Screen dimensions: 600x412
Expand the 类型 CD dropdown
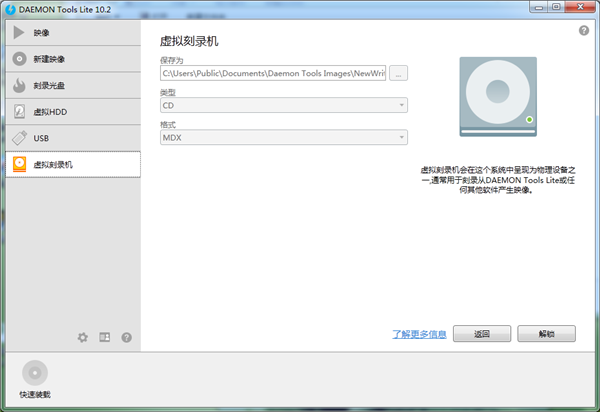(283, 105)
